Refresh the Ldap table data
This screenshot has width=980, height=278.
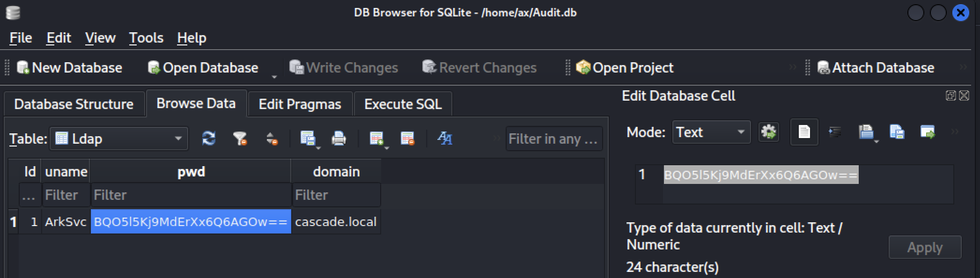click(209, 139)
